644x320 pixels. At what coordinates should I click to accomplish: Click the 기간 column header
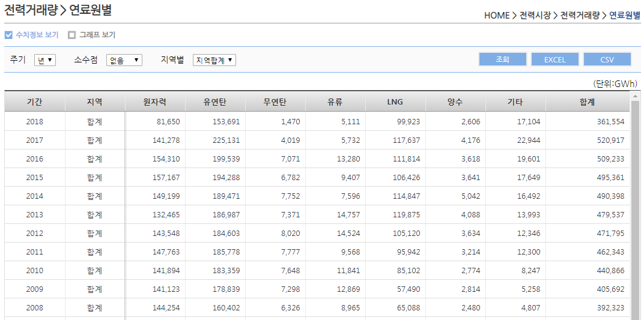34,102
